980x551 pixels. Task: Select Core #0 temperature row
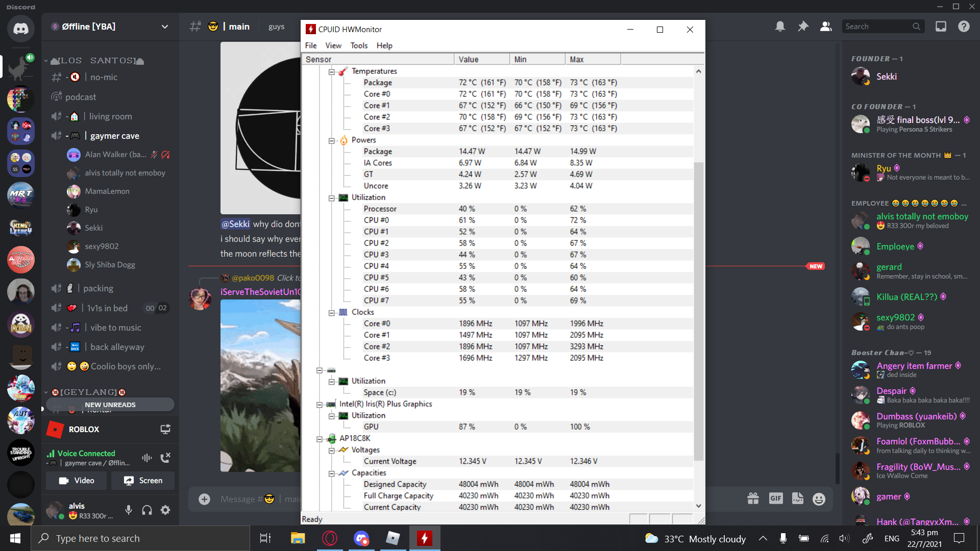pyautogui.click(x=498, y=94)
